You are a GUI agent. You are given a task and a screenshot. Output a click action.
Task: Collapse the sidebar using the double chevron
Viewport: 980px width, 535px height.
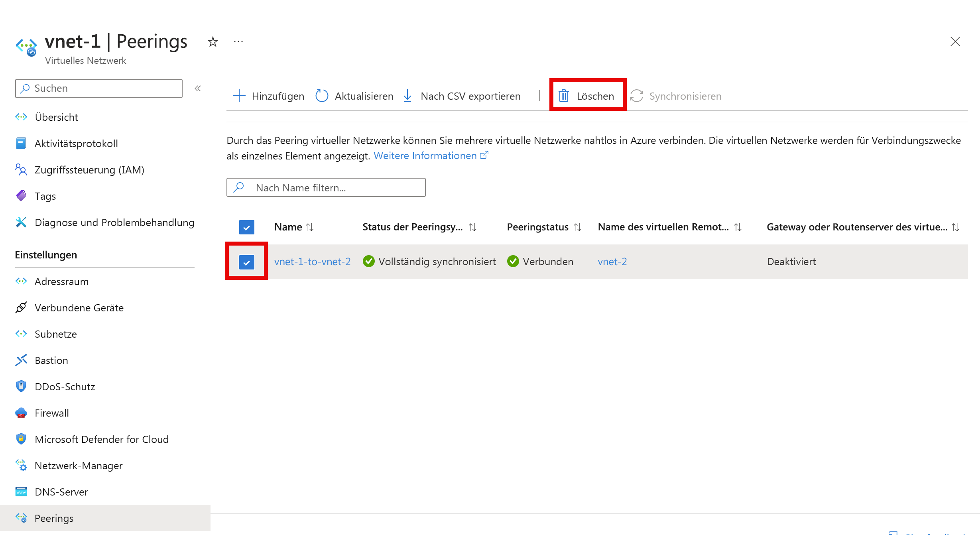point(198,89)
